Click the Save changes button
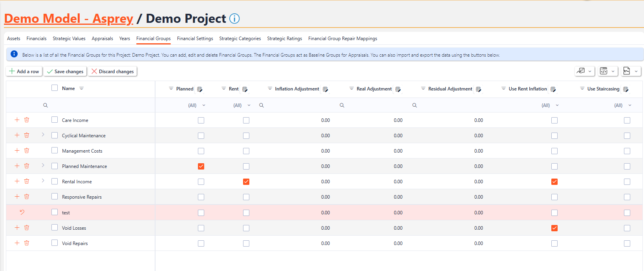Viewport: 644px width, 271px height. (x=65, y=72)
